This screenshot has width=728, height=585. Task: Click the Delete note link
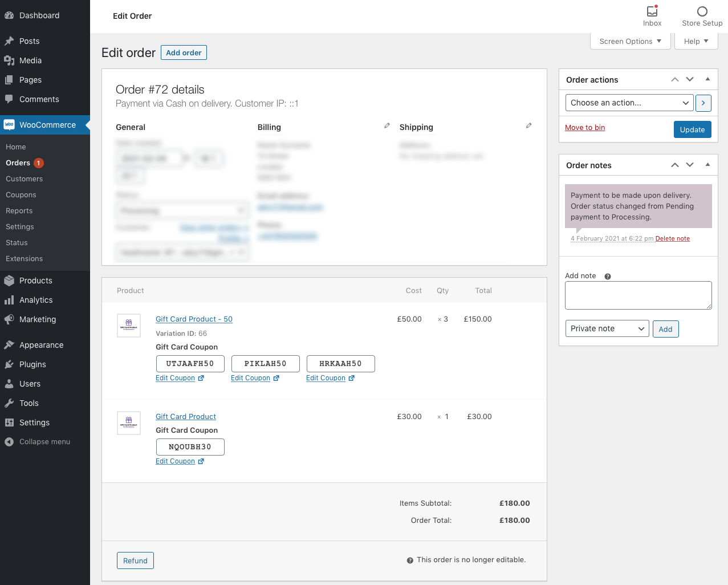click(672, 238)
